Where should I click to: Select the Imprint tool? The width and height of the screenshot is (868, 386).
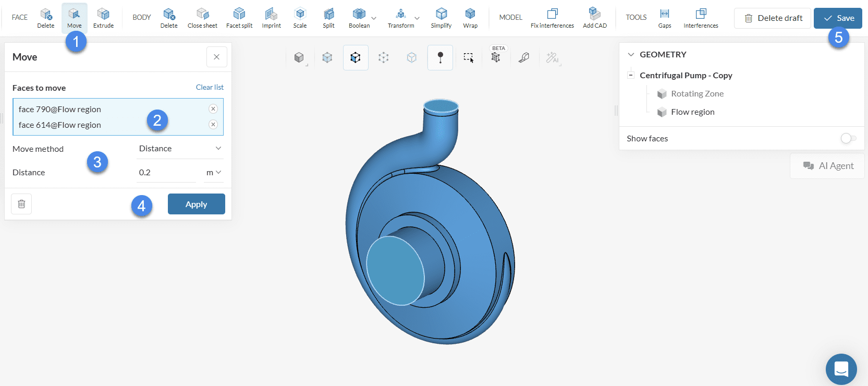point(271,18)
